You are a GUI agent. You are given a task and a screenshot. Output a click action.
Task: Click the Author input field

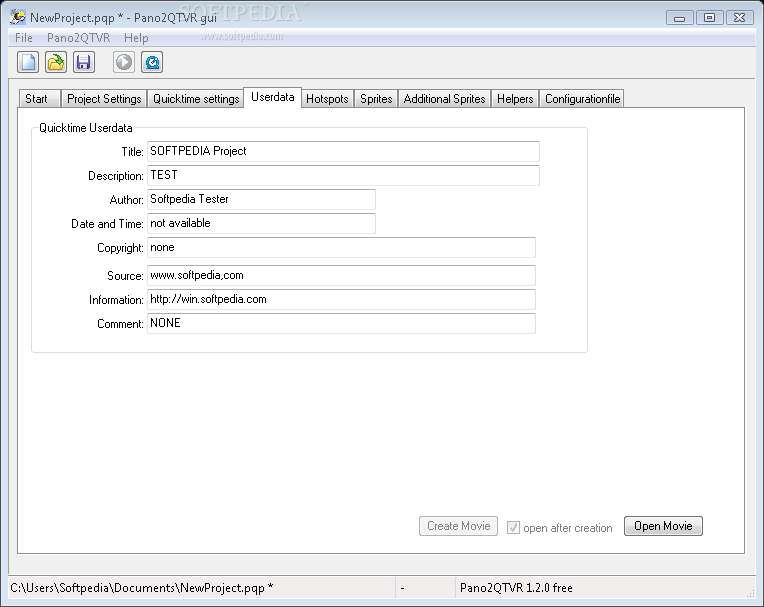(x=261, y=199)
